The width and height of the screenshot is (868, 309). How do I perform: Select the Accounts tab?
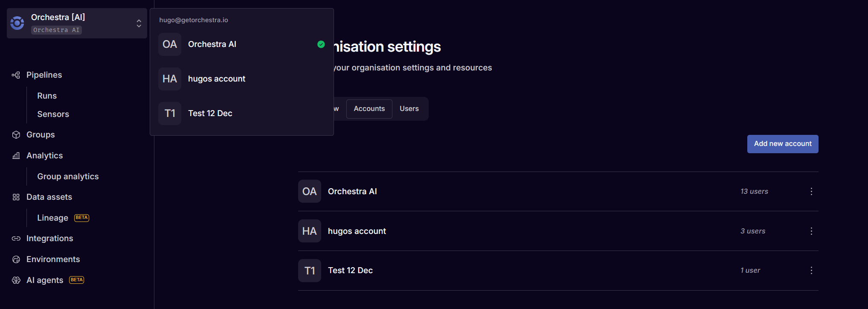pyautogui.click(x=369, y=109)
